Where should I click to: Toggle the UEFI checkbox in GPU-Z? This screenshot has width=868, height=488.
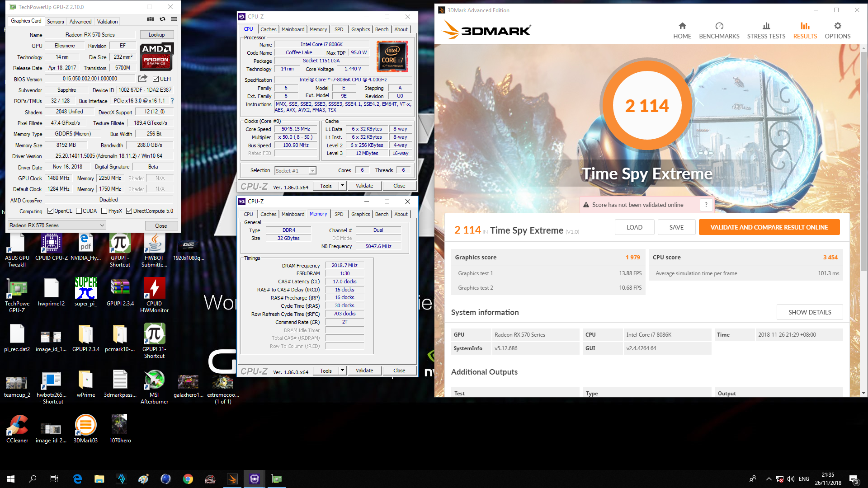coord(156,79)
